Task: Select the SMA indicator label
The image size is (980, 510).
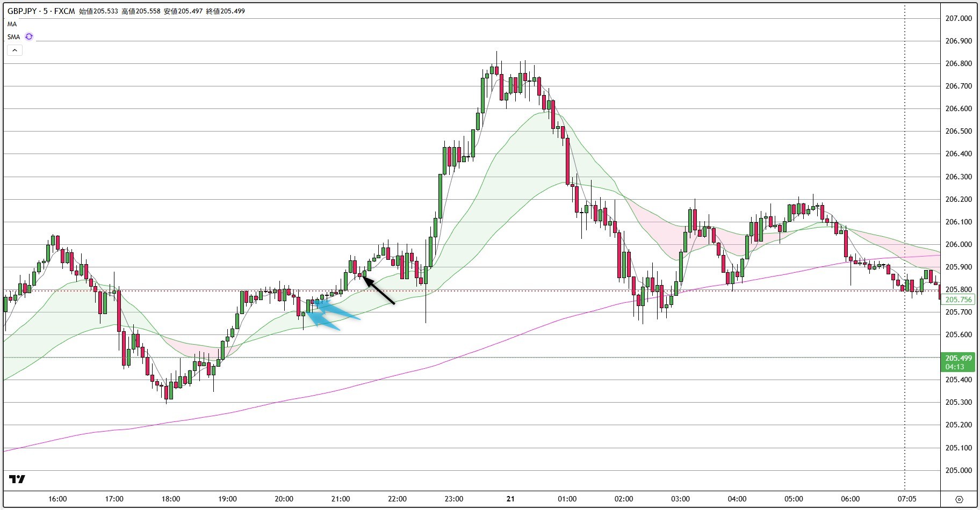Action: (13, 37)
